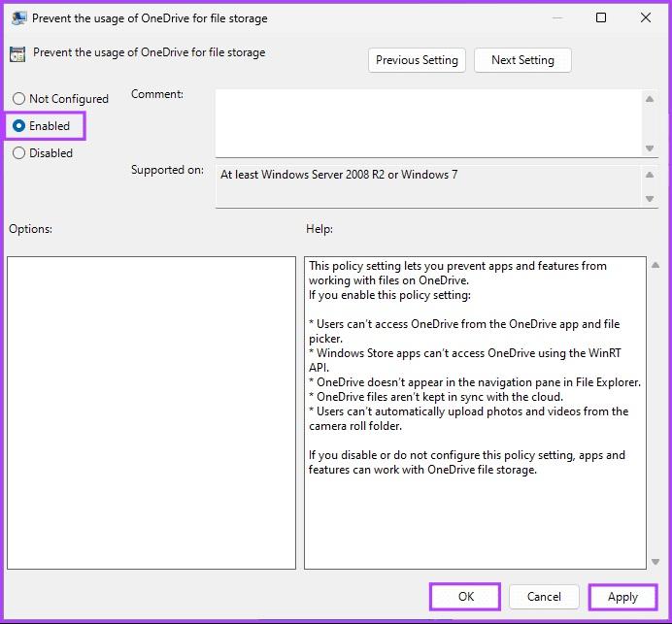Click help line 'OneDrive files aren't kept in sync'
Screen dimensions: 672x624
coord(436,397)
